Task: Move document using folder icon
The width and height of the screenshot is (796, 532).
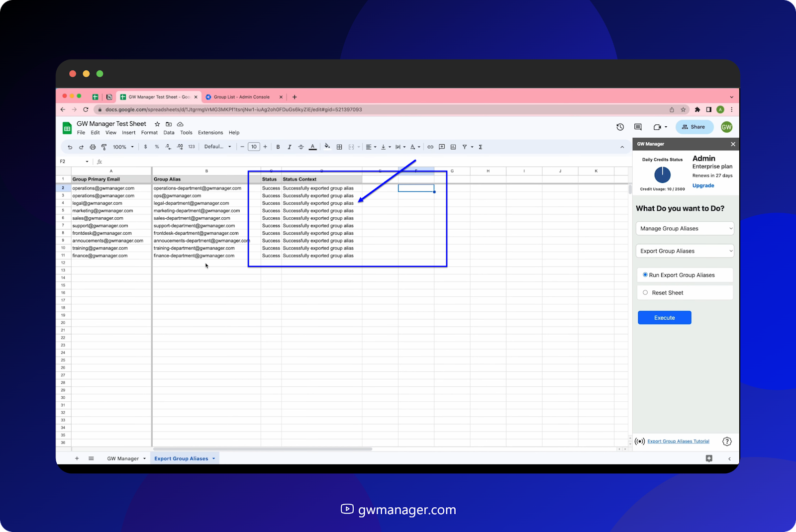Action: click(x=169, y=124)
